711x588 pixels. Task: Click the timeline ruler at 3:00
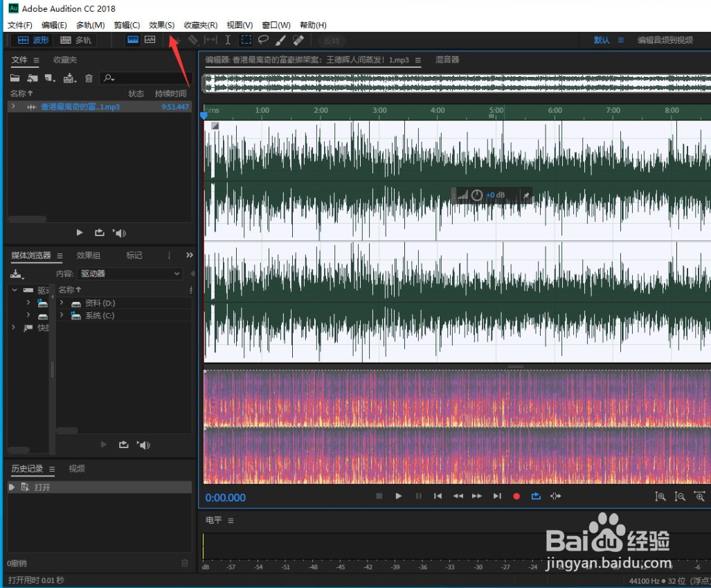[x=379, y=110]
